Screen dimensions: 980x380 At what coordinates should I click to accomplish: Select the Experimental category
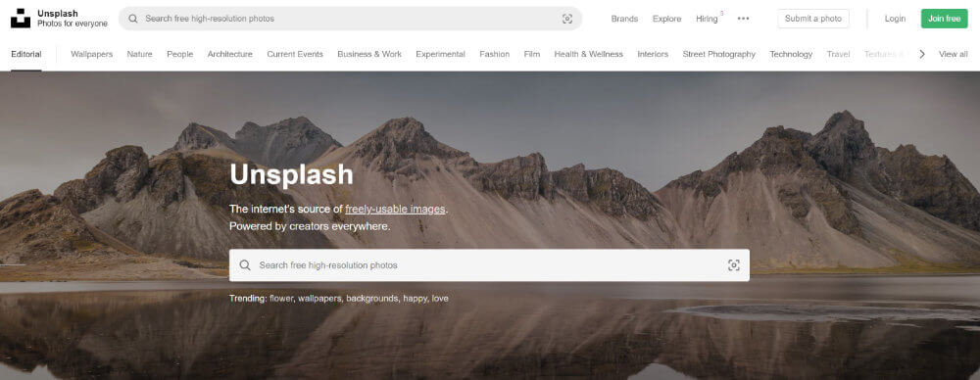441,55
